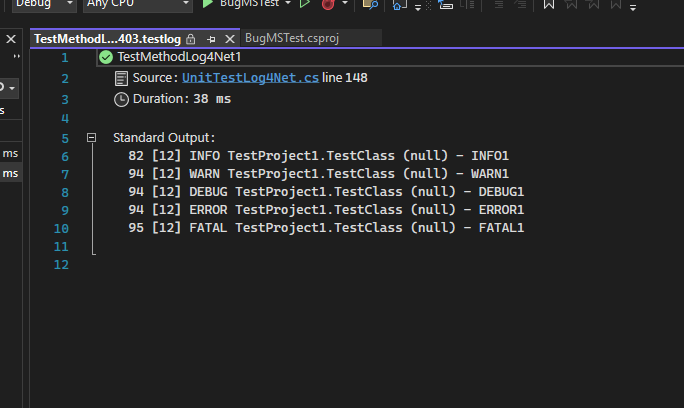This screenshot has height=408, width=684.
Task: Open the UnitTestLog4Net.cs source link
Action: tap(250, 78)
